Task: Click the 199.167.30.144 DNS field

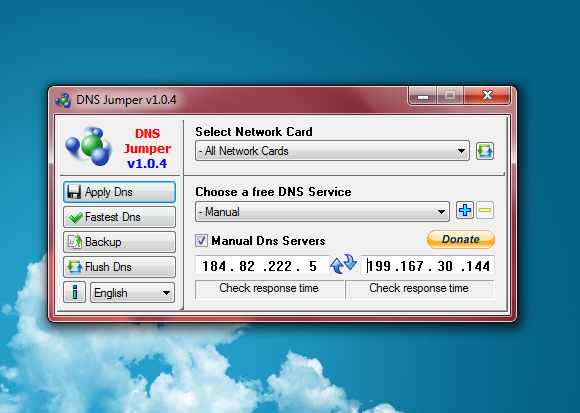Action: click(427, 266)
